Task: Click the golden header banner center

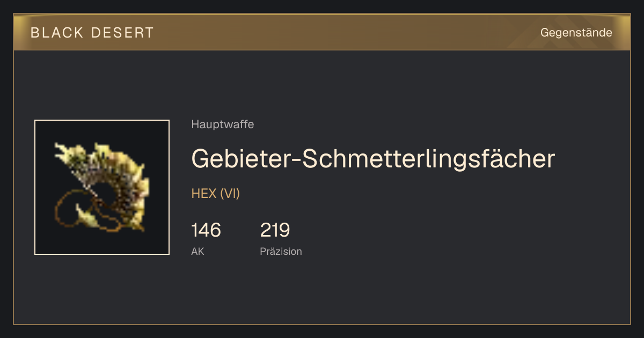Action: pos(322,32)
